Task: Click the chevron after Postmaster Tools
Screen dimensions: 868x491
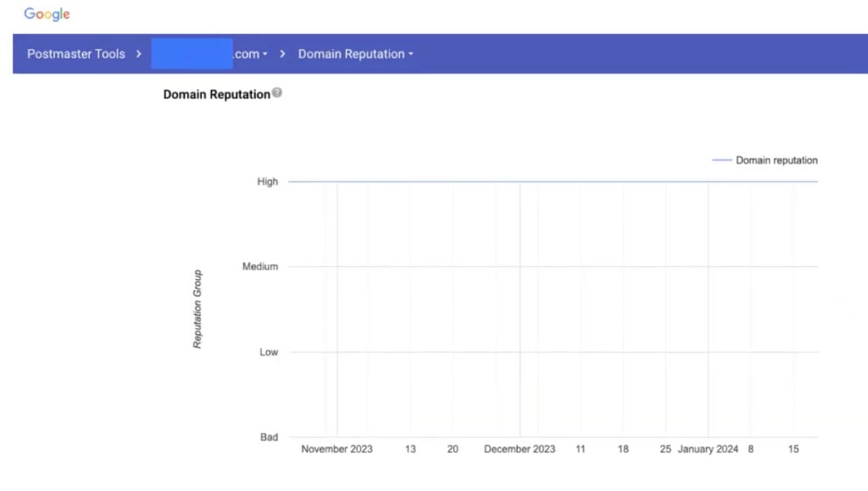Action: (x=138, y=53)
